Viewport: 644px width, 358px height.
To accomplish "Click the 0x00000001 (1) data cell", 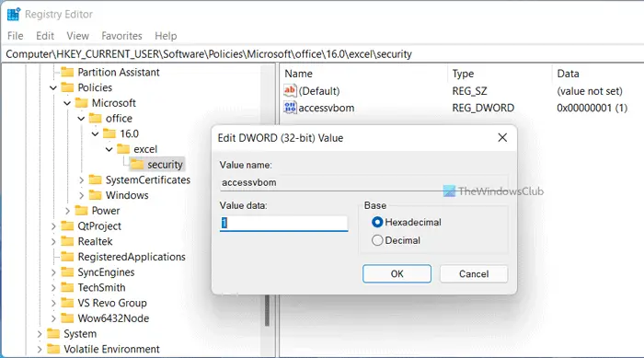I will [x=592, y=108].
